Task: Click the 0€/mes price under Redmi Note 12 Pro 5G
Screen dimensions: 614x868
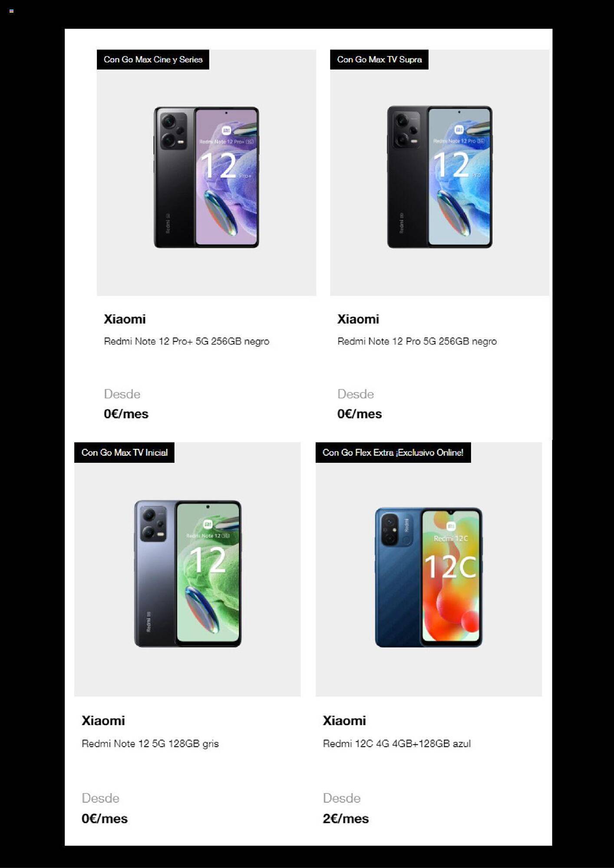Action: [360, 414]
